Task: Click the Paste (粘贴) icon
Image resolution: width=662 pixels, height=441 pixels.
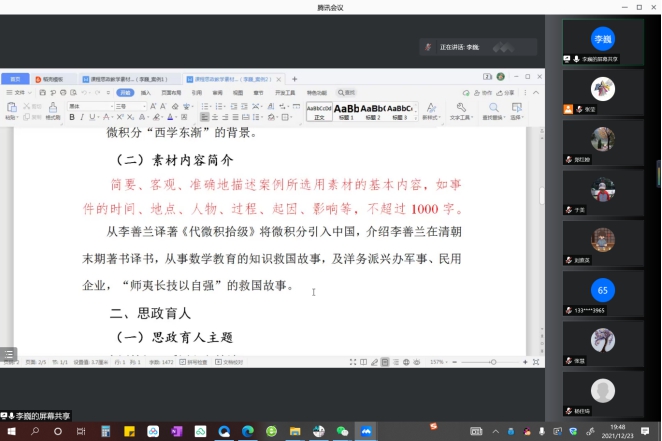Action: click(11, 110)
